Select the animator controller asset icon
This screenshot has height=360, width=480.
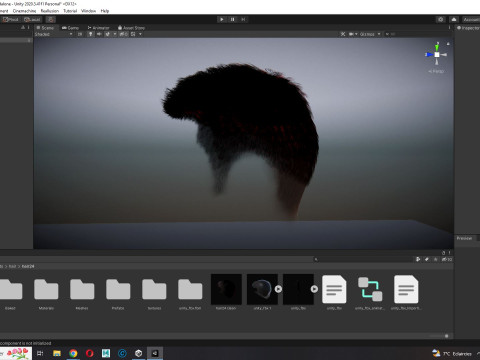pos(370,289)
